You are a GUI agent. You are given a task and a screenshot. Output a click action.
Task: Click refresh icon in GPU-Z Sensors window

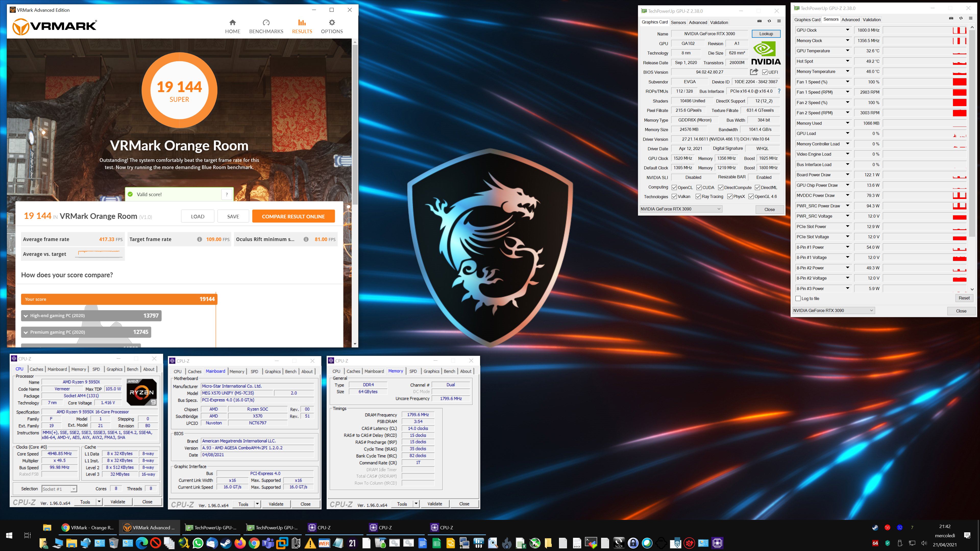click(961, 18)
